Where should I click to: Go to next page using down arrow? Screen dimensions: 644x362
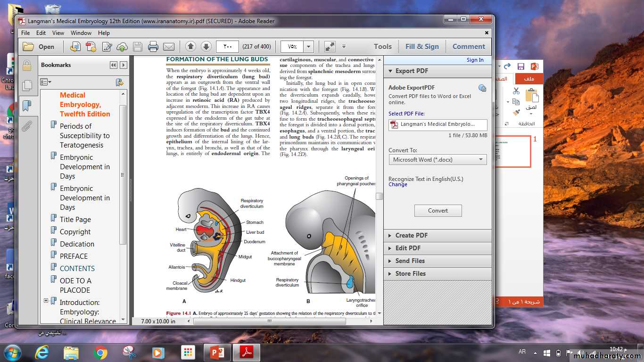[x=206, y=47]
